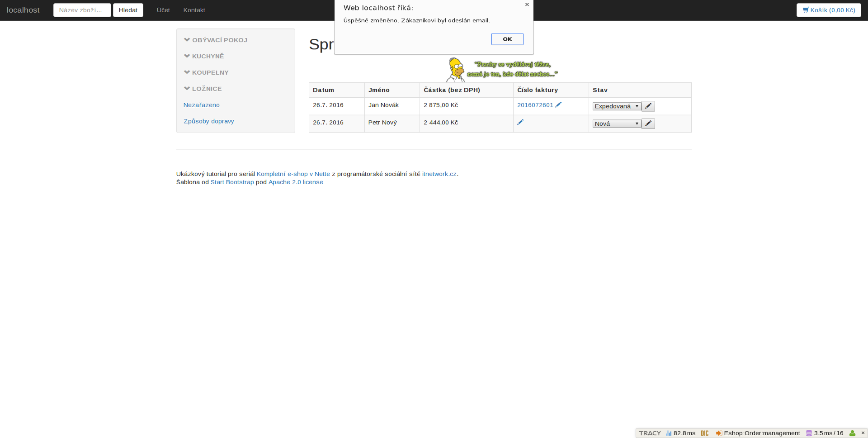
Task: Open the Tracy user identity panel
Action: (x=852, y=433)
